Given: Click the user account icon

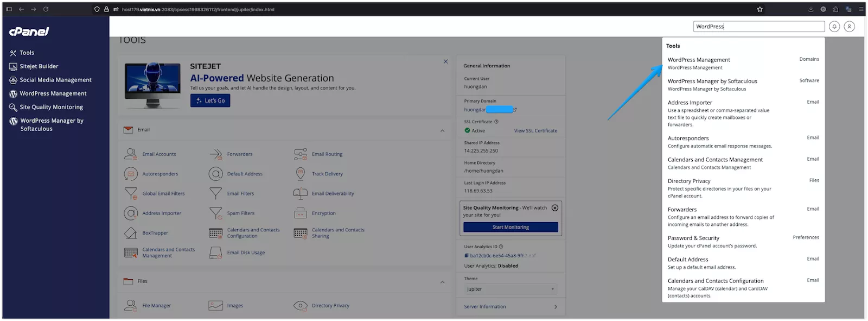Looking at the screenshot, I should click(850, 27).
